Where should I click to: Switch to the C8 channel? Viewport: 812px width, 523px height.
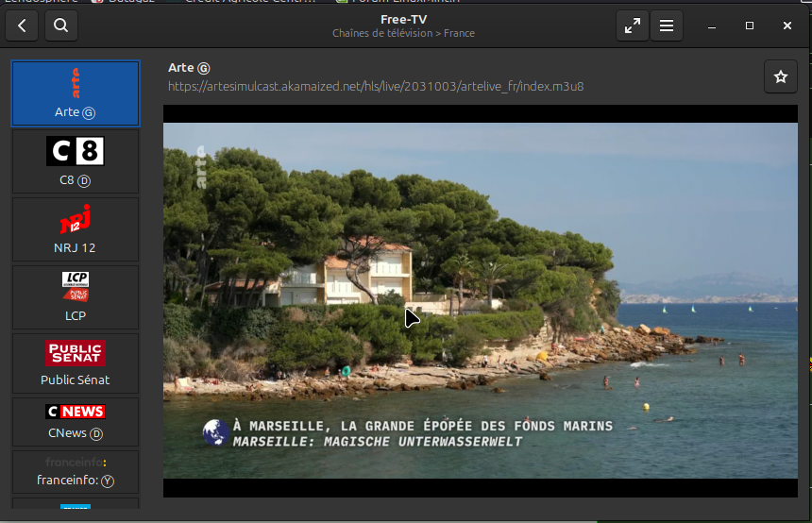coord(76,161)
